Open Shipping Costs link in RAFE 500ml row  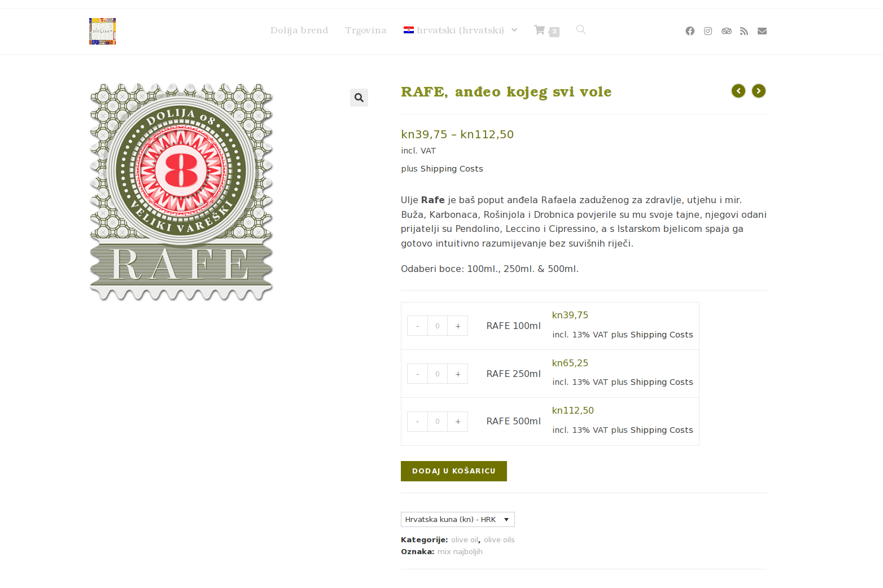pyautogui.click(x=662, y=430)
